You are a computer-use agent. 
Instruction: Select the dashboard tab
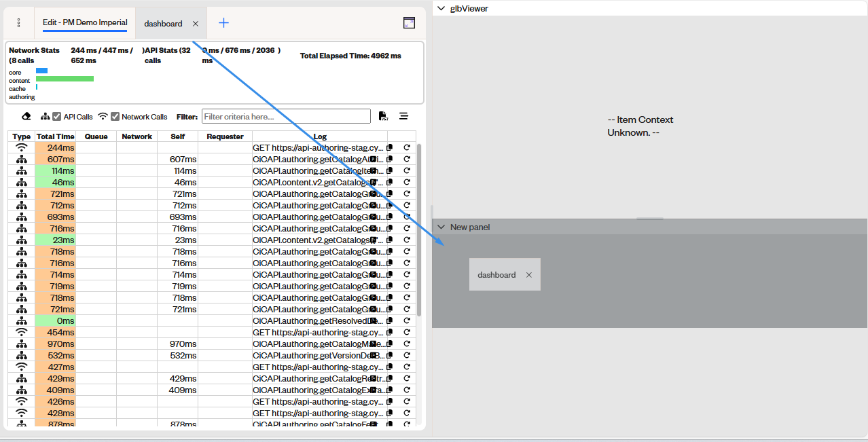coord(163,23)
